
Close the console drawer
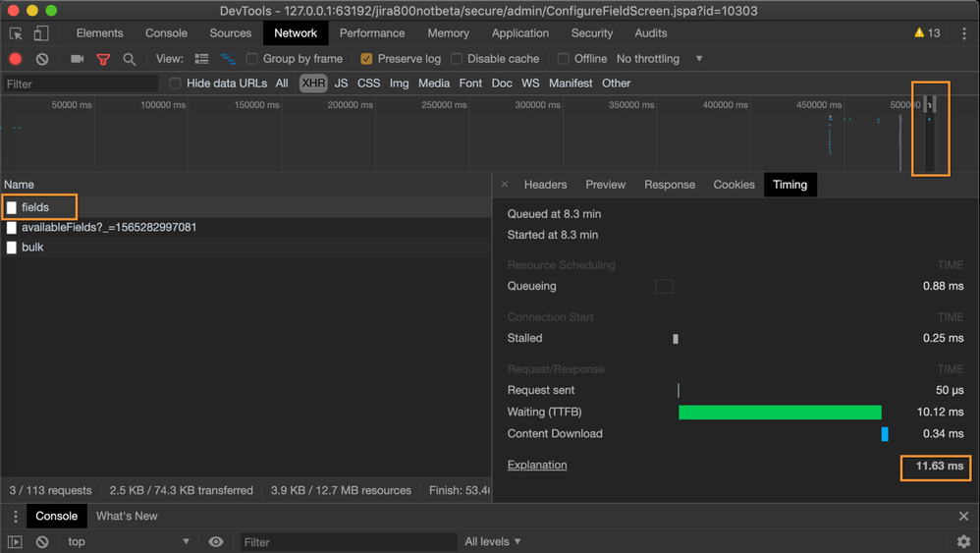click(x=963, y=516)
